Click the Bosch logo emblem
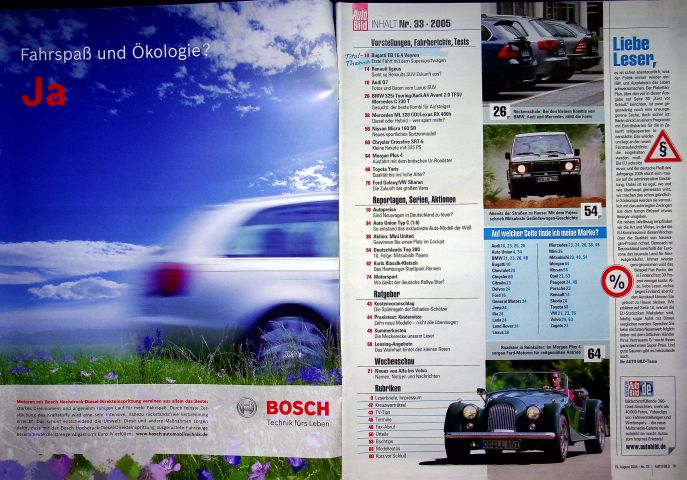 [x=246, y=407]
